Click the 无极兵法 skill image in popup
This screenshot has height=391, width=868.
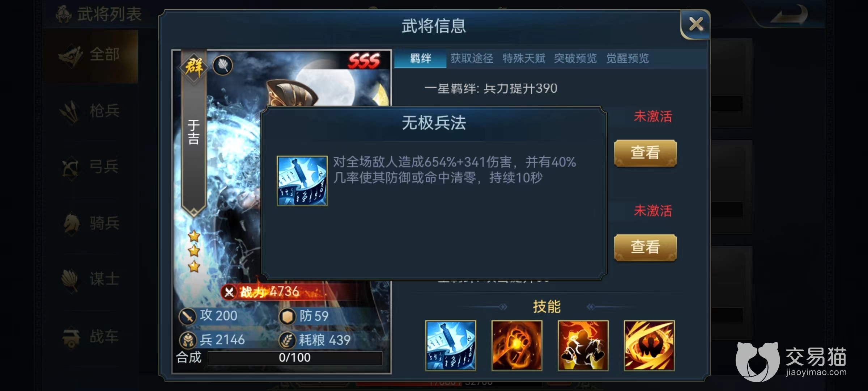pyautogui.click(x=302, y=181)
